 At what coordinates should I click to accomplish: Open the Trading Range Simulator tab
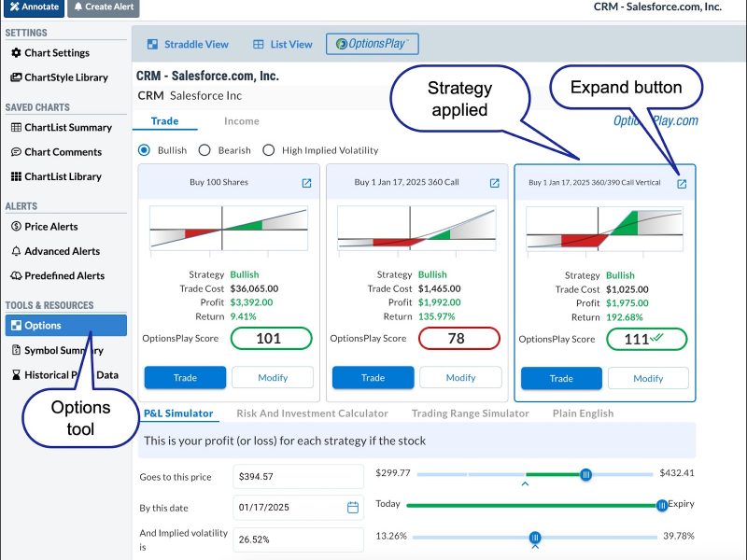point(471,413)
